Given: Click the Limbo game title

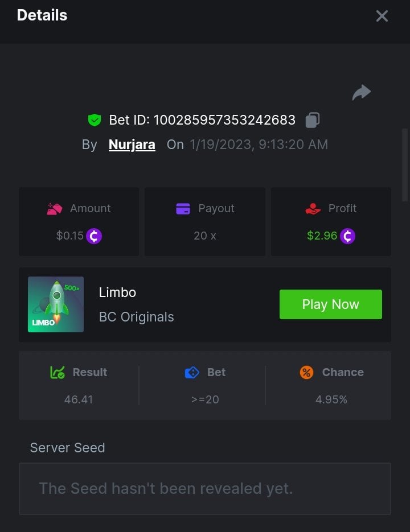Looking at the screenshot, I should pyautogui.click(x=117, y=292).
